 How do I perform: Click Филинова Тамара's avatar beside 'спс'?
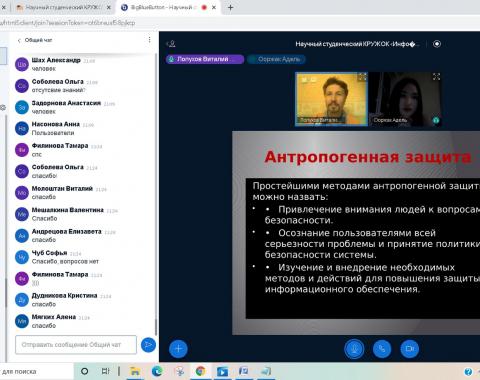tap(22, 150)
